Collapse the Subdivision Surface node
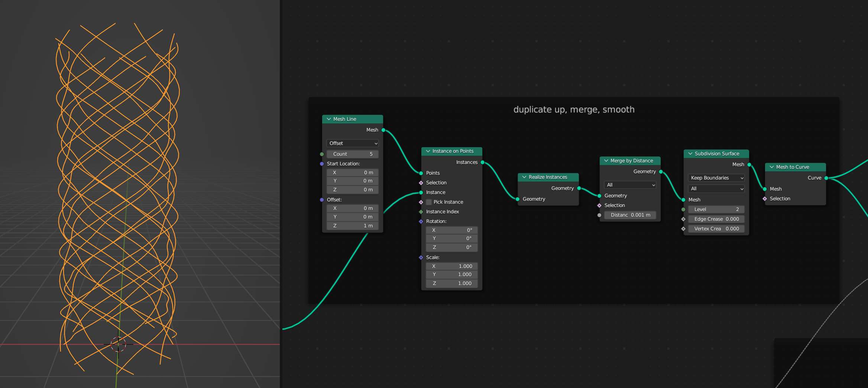The width and height of the screenshot is (868, 388). point(690,154)
